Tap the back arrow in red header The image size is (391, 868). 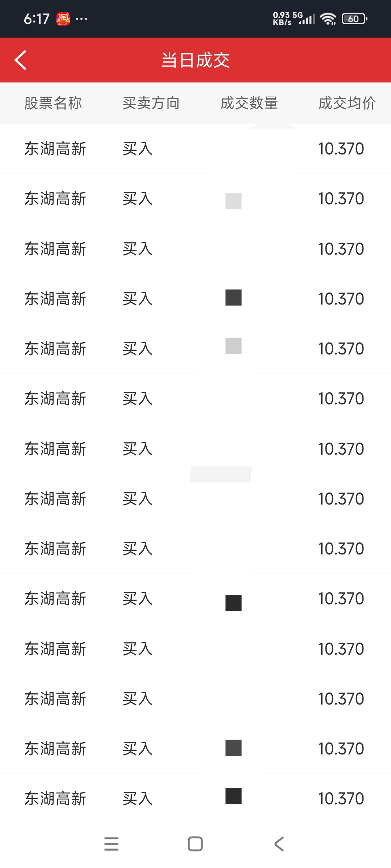pyautogui.click(x=21, y=60)
